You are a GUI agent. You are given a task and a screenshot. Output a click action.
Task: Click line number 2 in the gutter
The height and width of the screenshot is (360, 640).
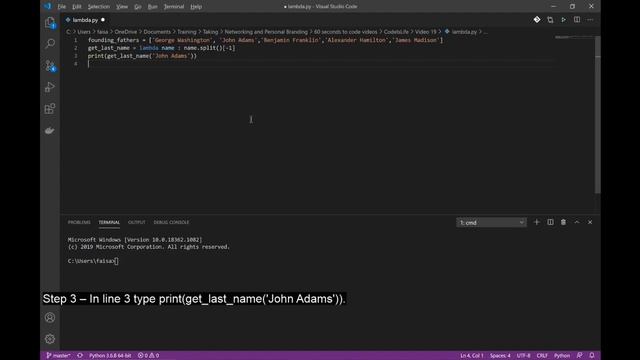(x=76, y=48)
